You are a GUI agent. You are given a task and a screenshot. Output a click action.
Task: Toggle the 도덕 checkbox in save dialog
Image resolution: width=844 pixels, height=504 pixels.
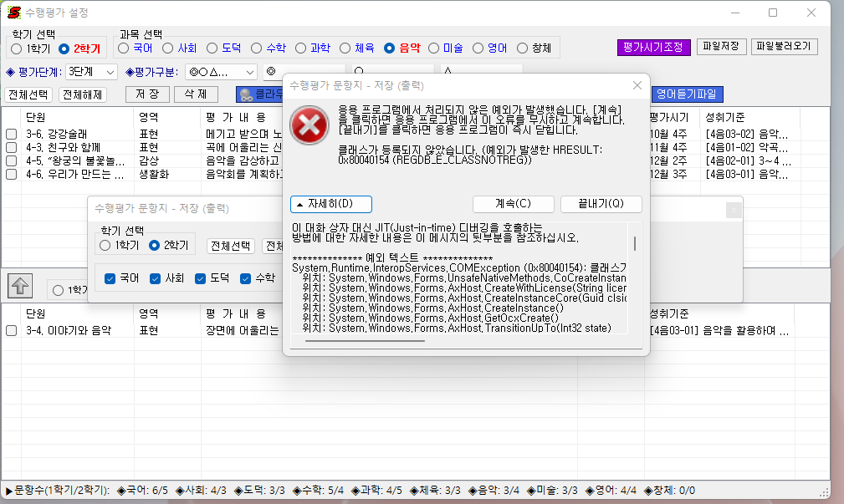201,278
